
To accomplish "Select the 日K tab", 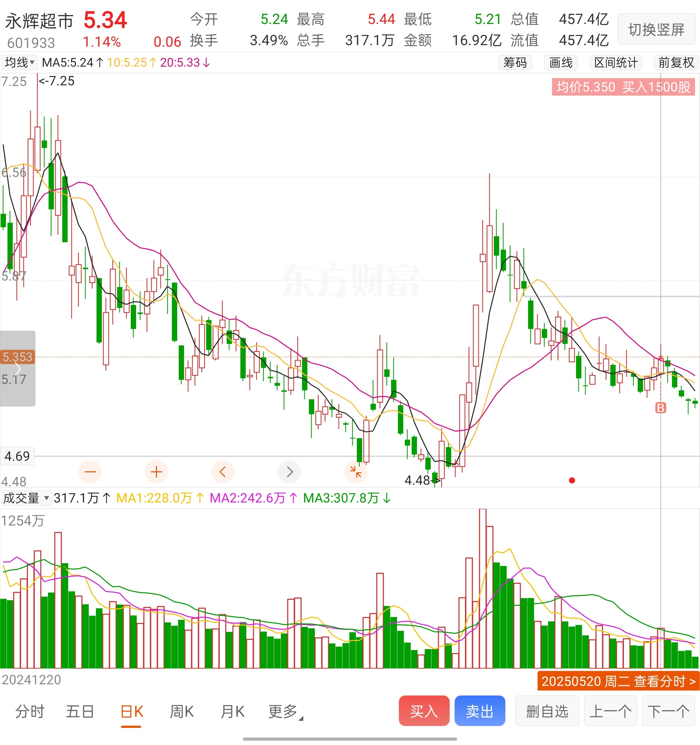I will (132, 712).
